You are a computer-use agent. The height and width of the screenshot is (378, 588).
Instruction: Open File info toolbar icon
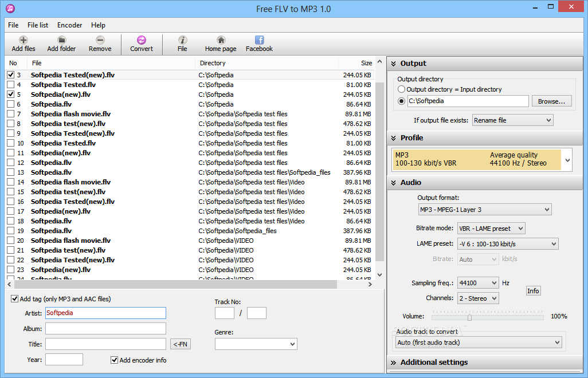coord(182,44)
